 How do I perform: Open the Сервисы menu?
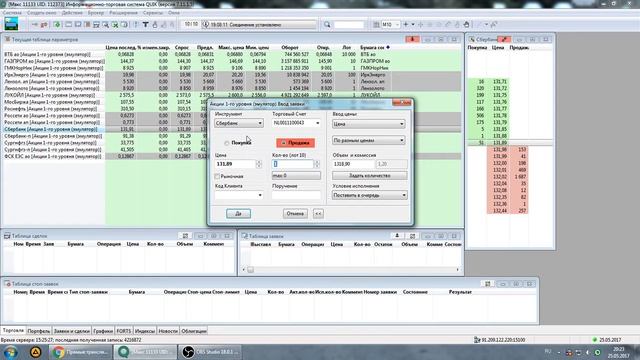click(153, 13)
